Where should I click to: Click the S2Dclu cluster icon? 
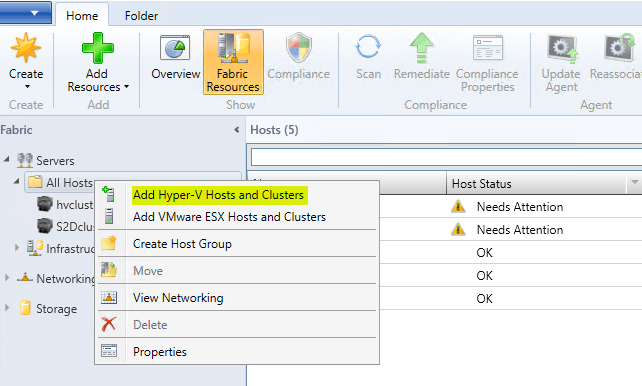45,226
